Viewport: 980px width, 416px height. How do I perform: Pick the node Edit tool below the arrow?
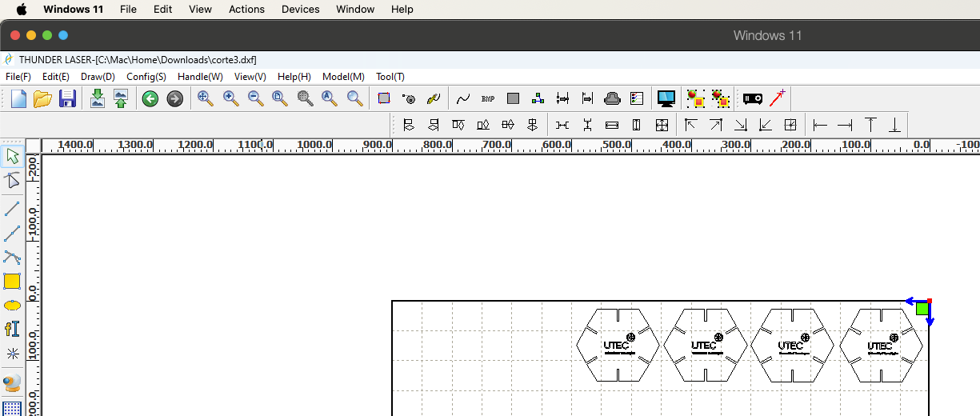(x=12, y=179)
